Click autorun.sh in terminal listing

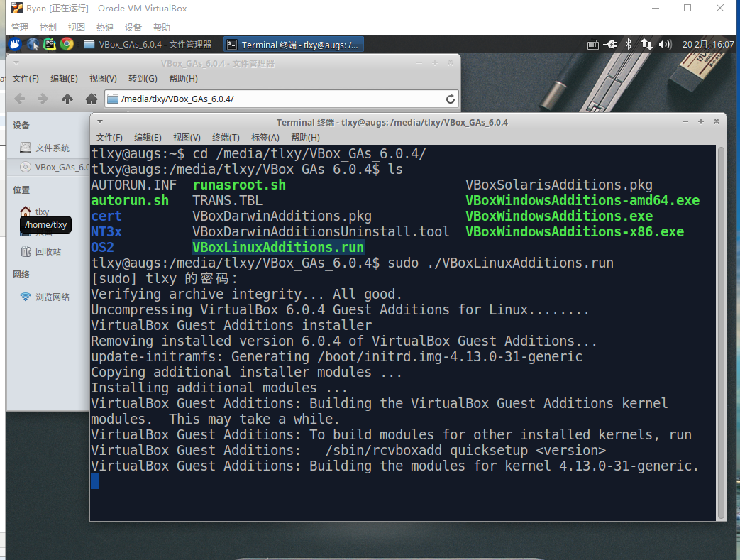point(130,200)
